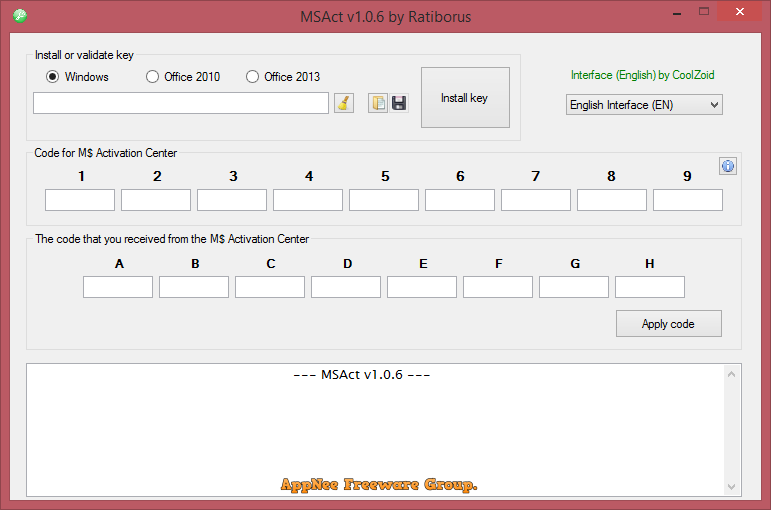Close the MSAct window
The image size is (771, 510).
[740, 12]
